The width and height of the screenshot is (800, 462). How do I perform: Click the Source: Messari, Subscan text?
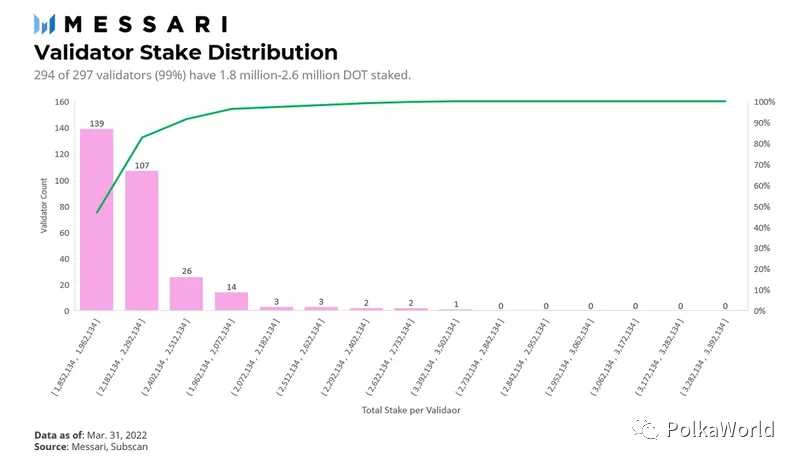coord(91,447)
